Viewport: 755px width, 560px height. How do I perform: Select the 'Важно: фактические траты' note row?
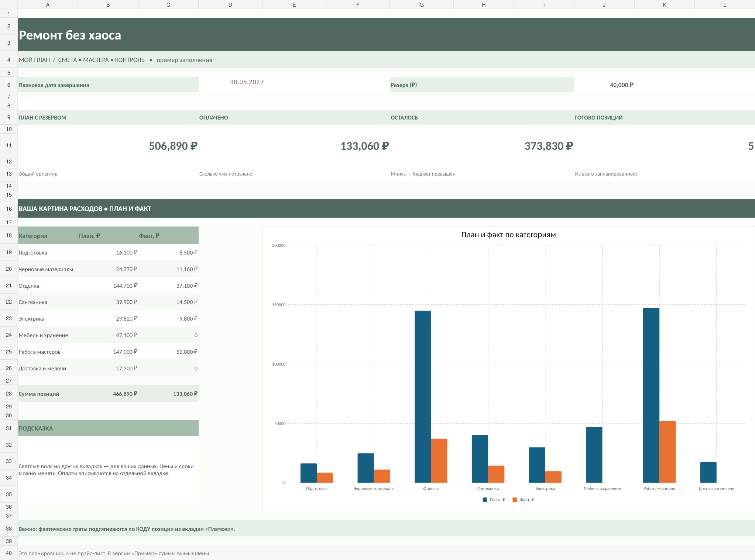tap(386, 529)
